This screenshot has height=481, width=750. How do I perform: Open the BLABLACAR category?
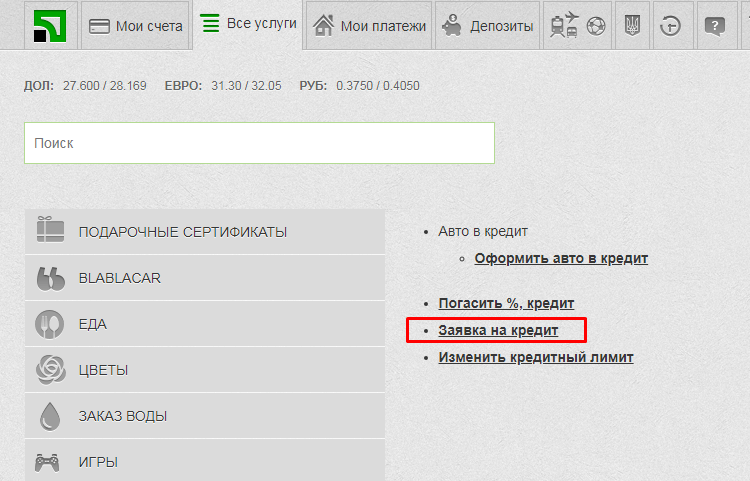[x=205, y=278]
